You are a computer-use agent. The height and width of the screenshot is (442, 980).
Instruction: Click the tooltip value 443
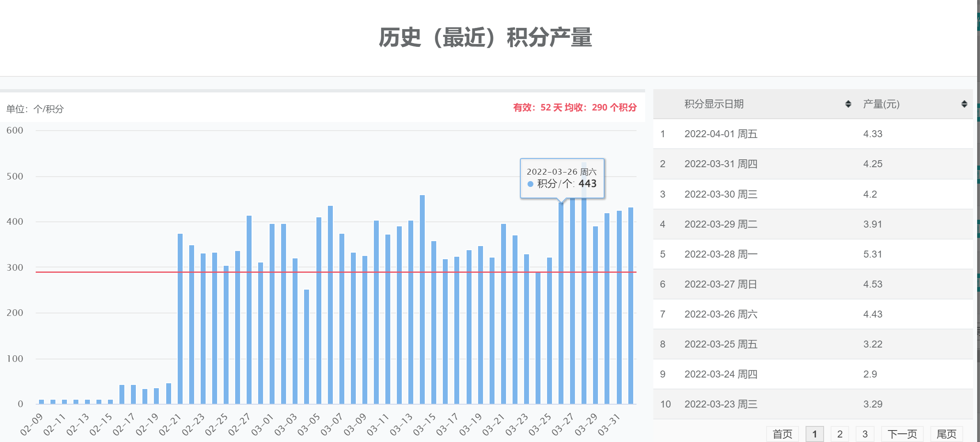[587, 184]
